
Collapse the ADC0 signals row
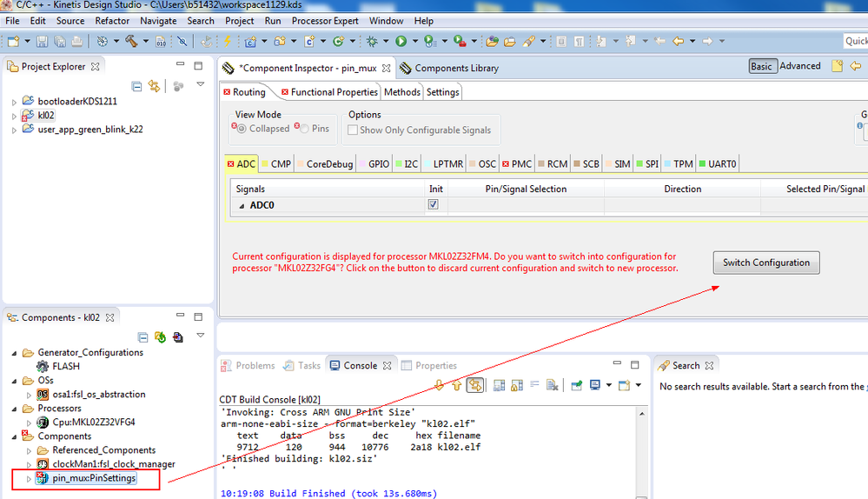coord(242,205)
